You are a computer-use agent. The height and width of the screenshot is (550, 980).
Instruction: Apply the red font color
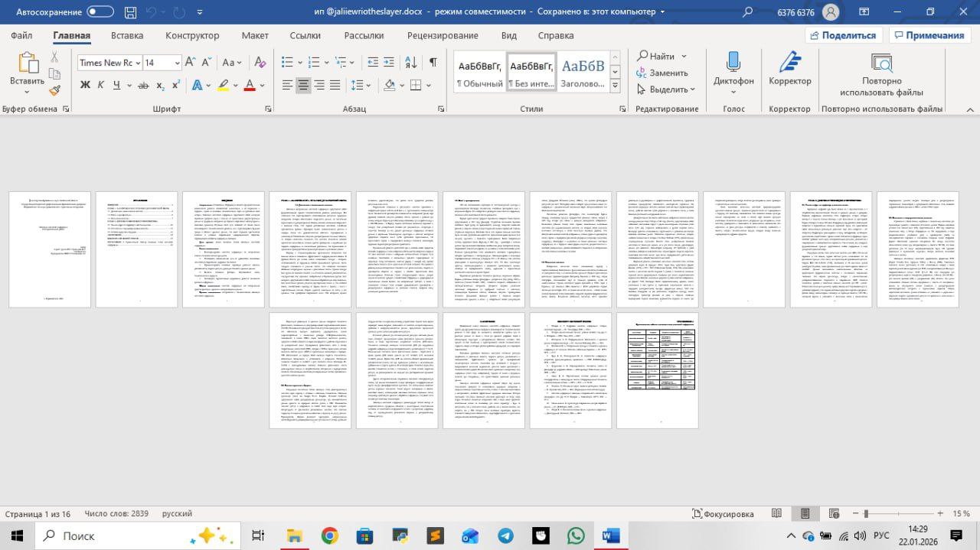pyautogui.click(x=250, y=85)
